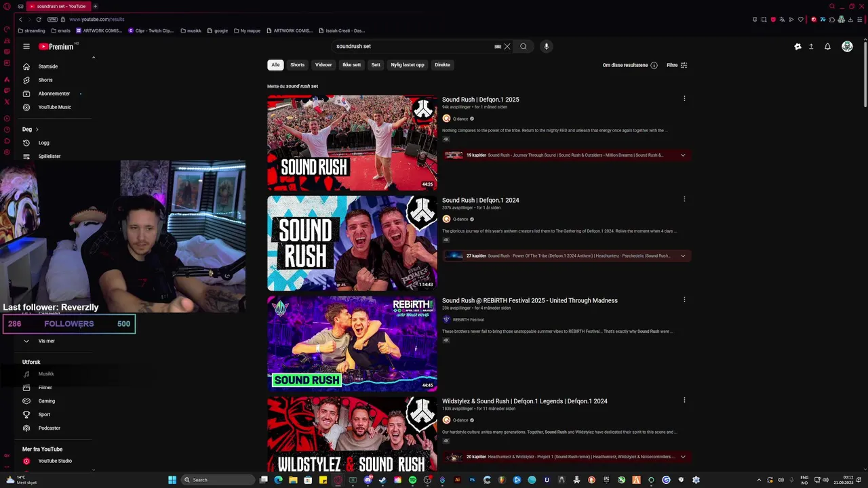Open Spotify from the taskbar

412,480
